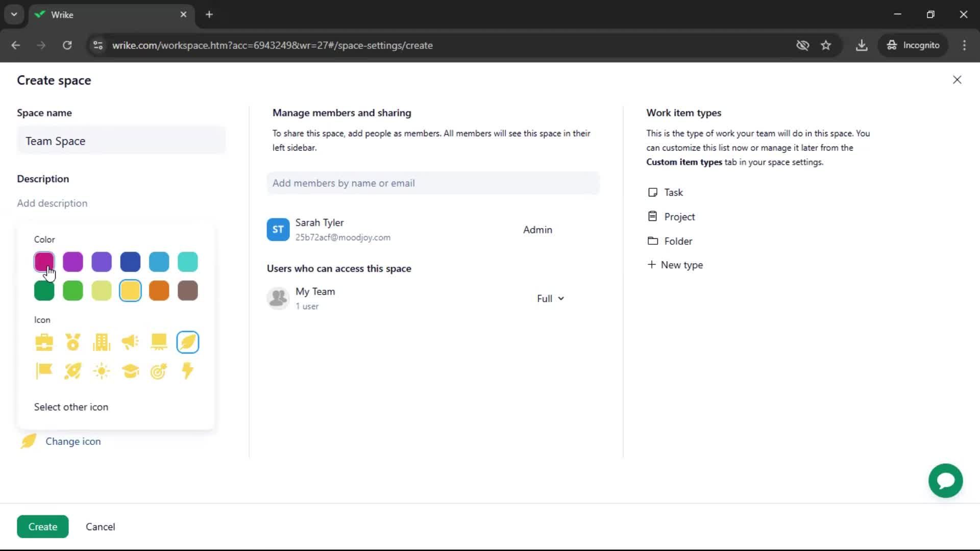The width and height of the screenshot is (980, 551).
Task: Click the Change icon link
Action: [x=73, y=441]
